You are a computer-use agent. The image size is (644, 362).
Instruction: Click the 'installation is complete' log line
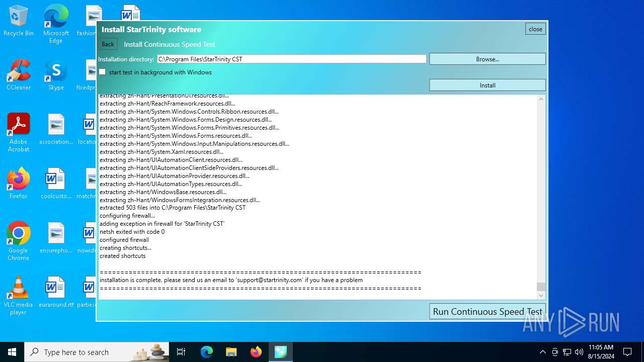click(x=231, y=280)
